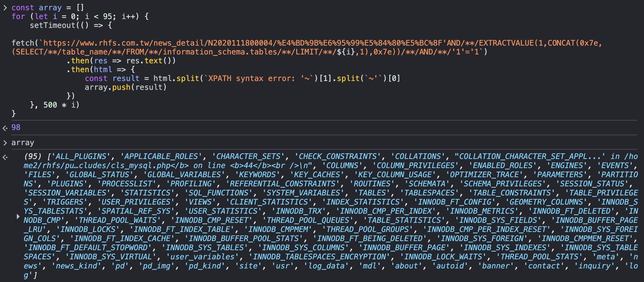
Task: Select the returned value 98
Action: (x=16, y=127)
